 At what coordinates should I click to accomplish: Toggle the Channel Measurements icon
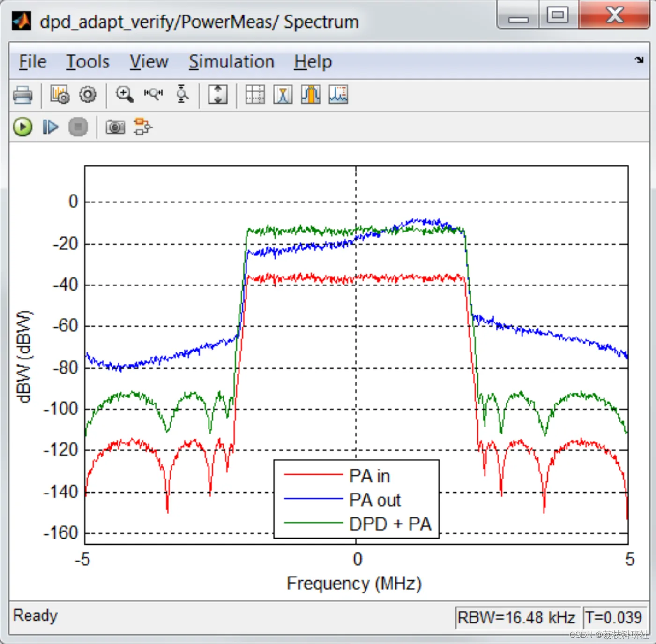pos(311,95)
